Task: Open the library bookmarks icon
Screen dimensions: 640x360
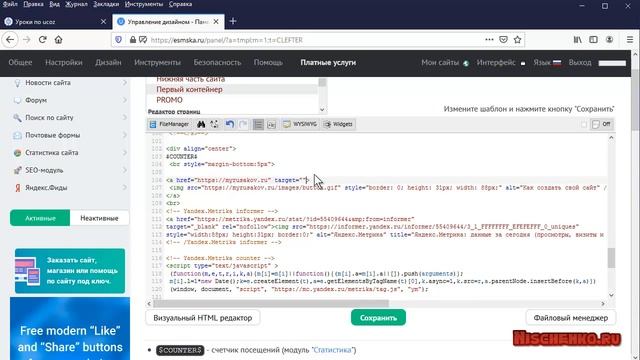Action: [578, 40]
